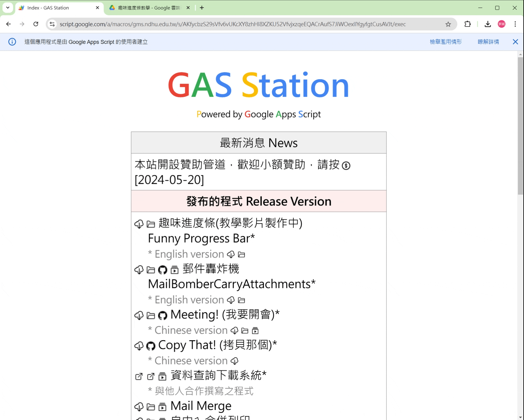Download Funny Progress Bar English version cloud icon
The image size is (524, 420).
point(231,254)
